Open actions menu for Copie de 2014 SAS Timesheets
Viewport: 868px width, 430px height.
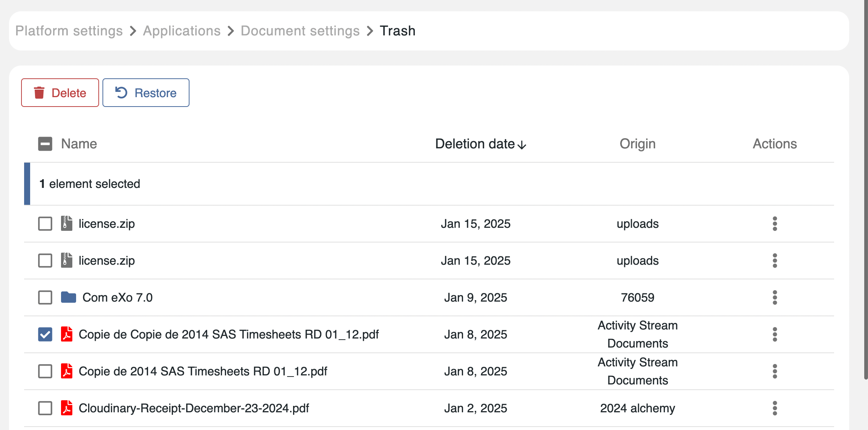click(x=775, y=371)
